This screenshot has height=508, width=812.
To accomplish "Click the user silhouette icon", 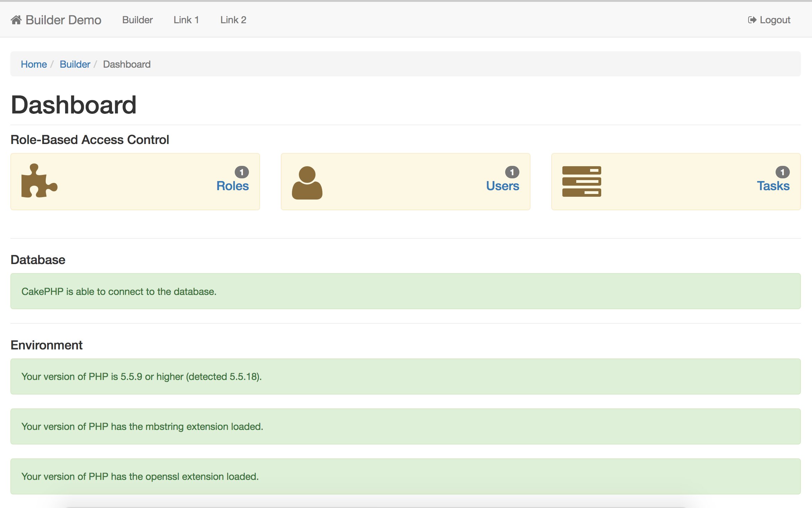I will (x=307, y=183).
